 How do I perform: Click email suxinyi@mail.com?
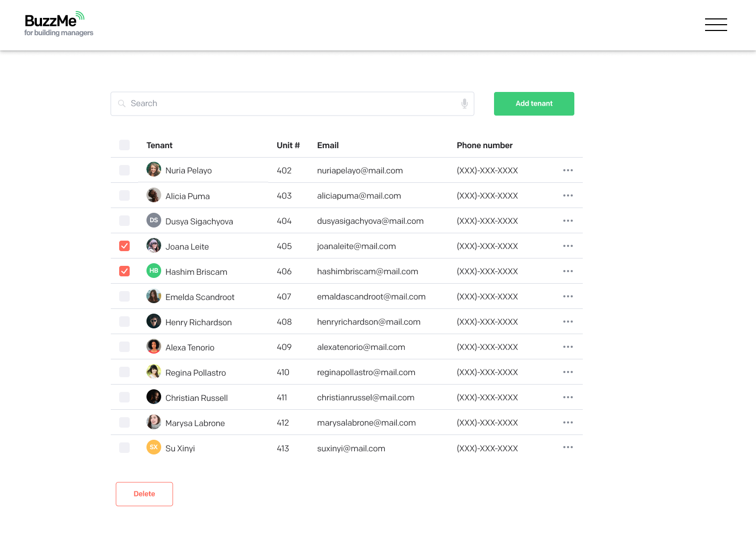coord(351,449)
